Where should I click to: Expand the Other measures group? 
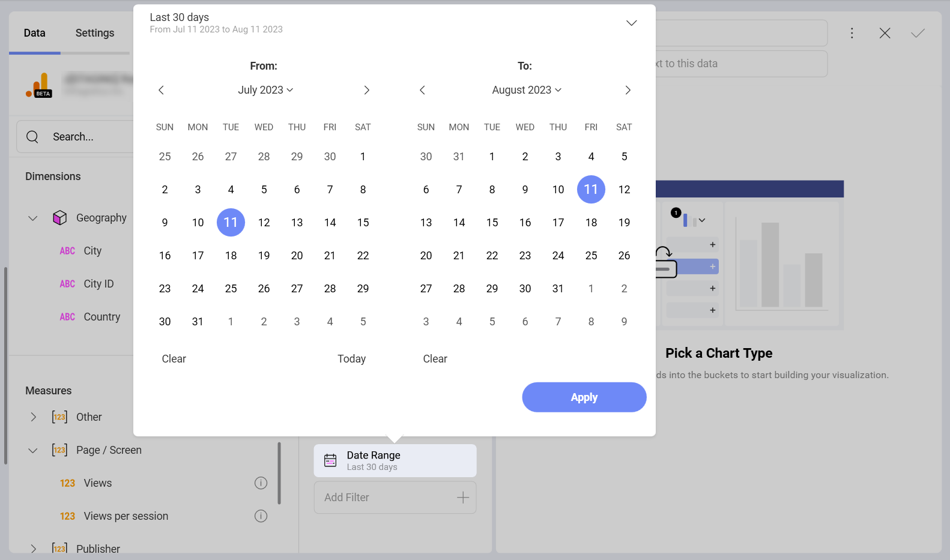pos(33,417)
